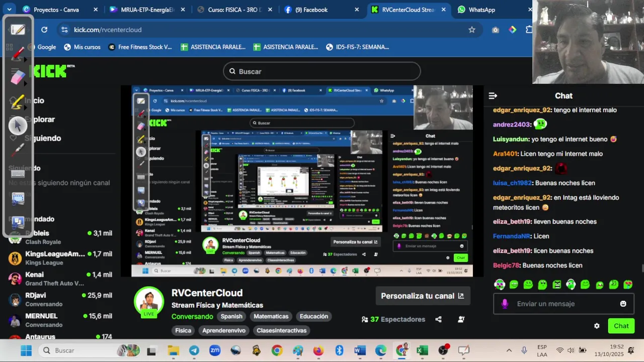Click Personaliza tu canal button
The width and height of the screenshot is (644, 362).
coord(423,296)
